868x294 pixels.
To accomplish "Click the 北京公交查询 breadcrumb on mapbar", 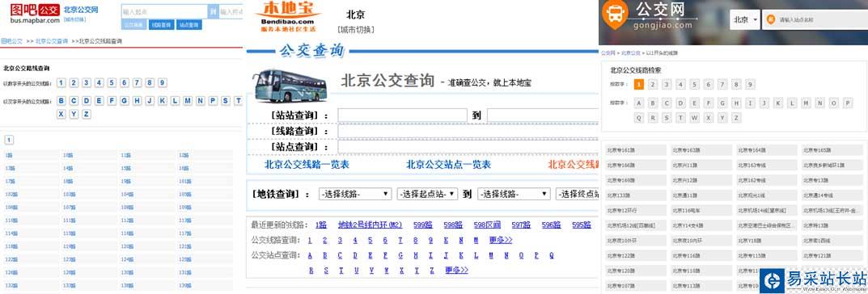I will (52, 41).
